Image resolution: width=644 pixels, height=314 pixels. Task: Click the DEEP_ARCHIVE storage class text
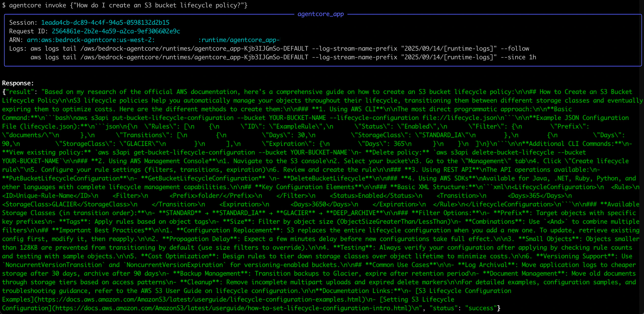[355, 213]
